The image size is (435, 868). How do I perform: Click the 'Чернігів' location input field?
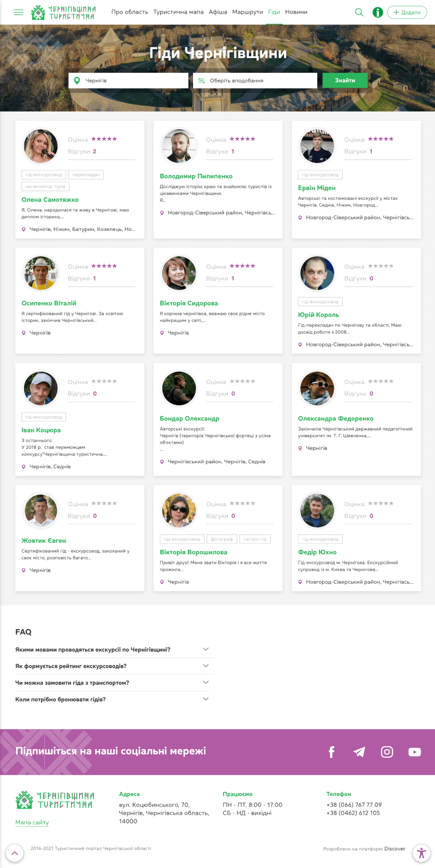click(128, 81)
